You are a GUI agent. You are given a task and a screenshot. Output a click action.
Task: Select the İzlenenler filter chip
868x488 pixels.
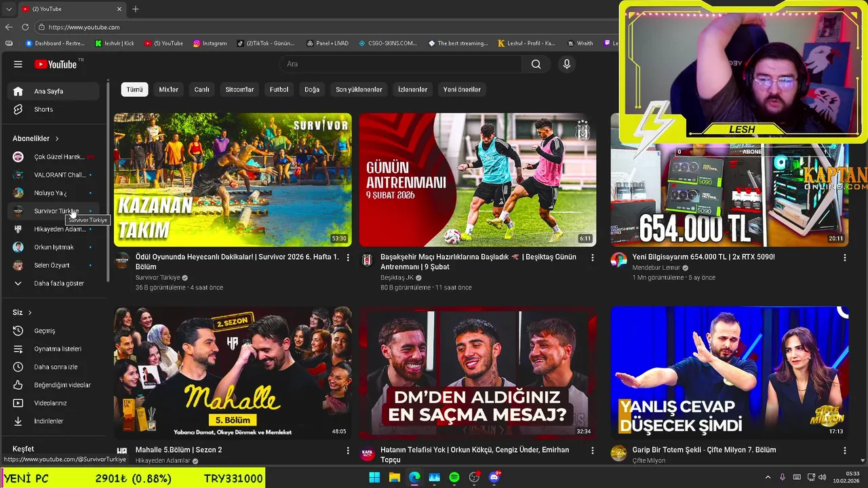pyautogui.click(x=412, y=89)
